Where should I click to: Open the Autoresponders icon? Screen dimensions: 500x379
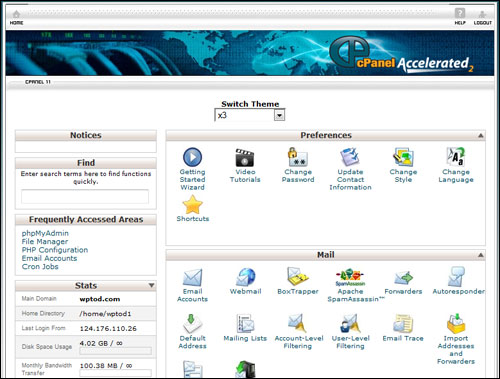[x=456, y=276]
